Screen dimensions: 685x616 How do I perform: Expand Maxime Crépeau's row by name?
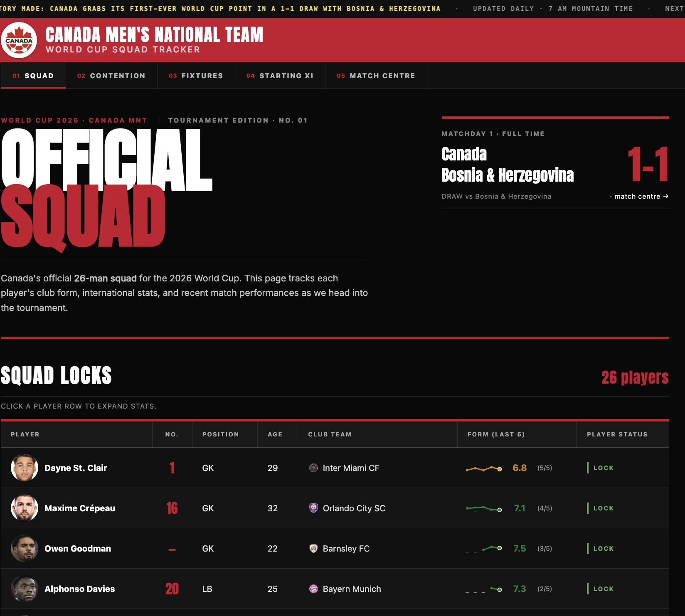coord(80,508)
